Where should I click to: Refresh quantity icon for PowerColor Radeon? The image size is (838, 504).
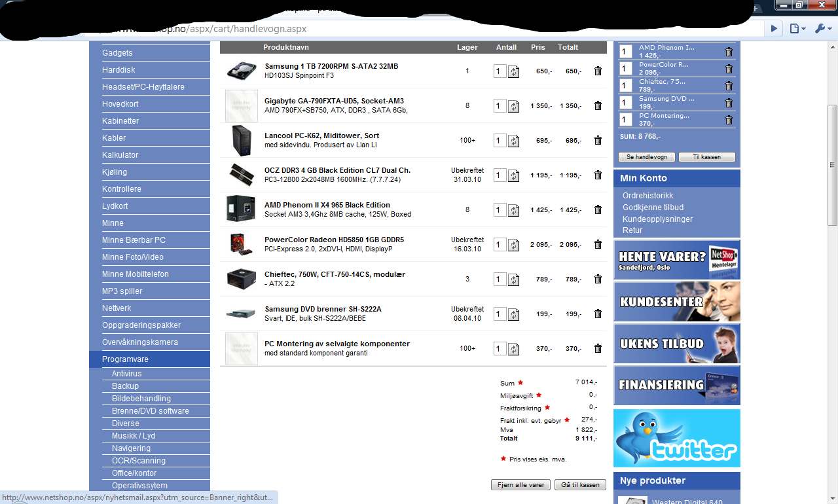(514, 245)
